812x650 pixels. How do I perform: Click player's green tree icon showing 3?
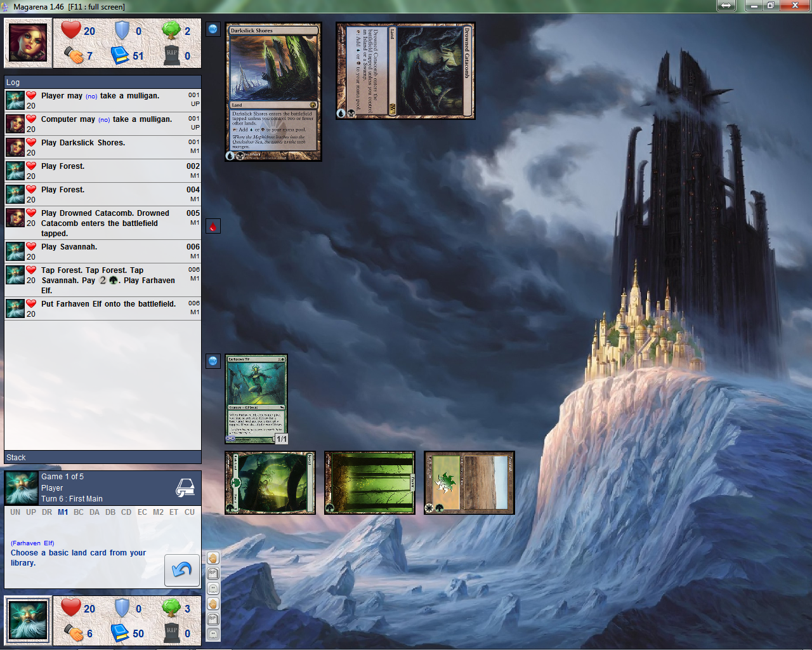171,608
